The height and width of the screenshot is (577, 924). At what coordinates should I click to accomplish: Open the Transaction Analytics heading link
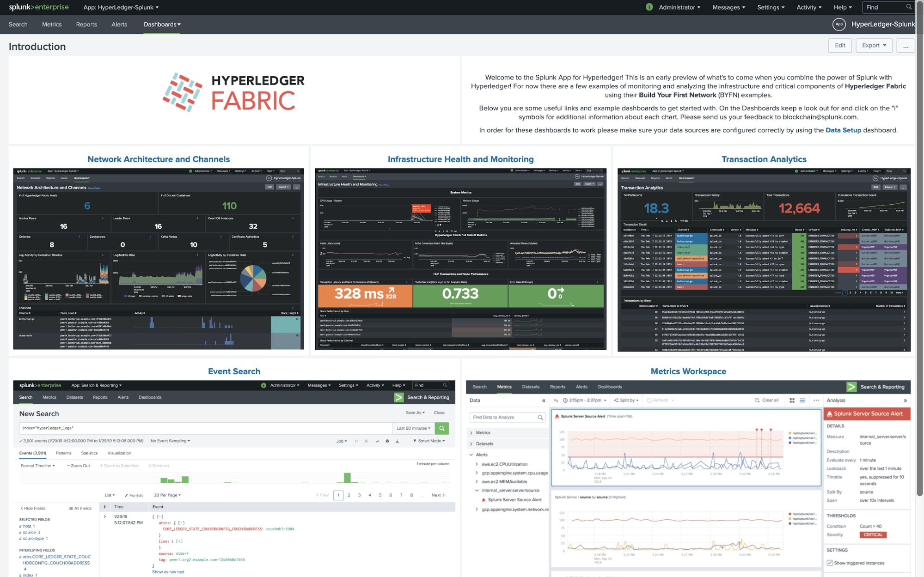point(764,159)
